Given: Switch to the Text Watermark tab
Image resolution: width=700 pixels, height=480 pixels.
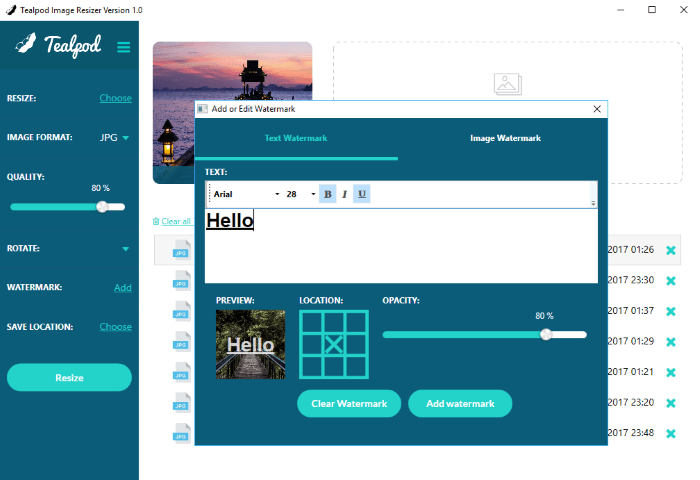Looking at the screenshot, I should 296,138.
